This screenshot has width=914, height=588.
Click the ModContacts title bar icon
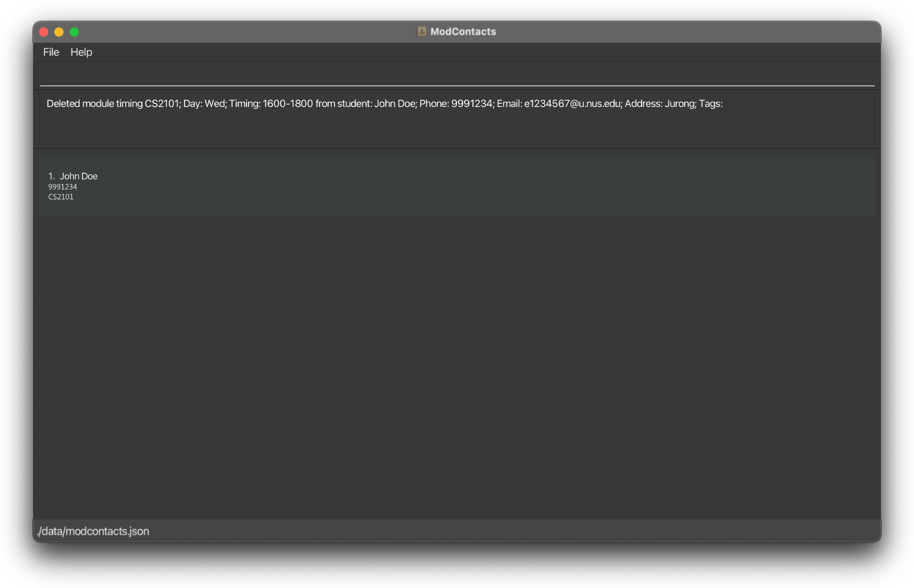(x=421, y=31)
